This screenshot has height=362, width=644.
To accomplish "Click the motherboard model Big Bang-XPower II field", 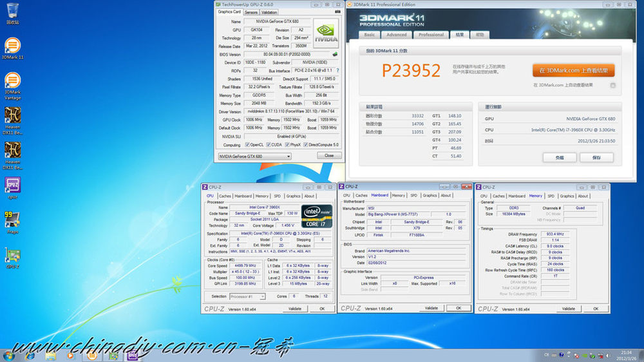I will (x=400, y=214).
